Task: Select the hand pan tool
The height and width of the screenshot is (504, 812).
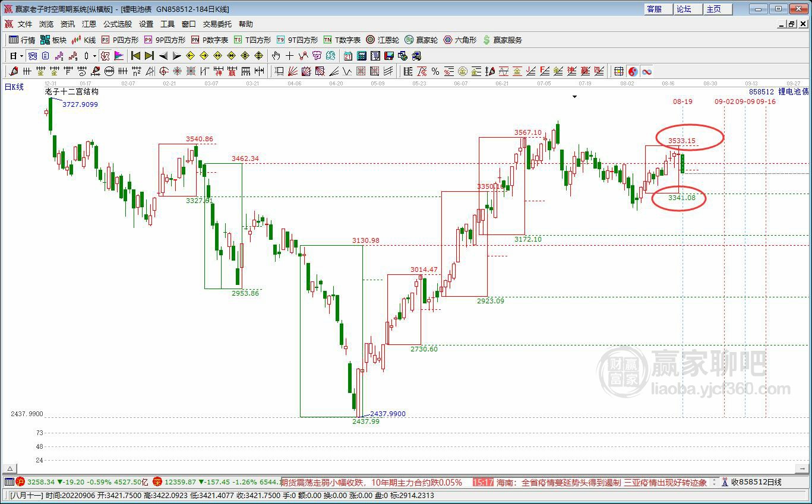Action: (276, 56)
